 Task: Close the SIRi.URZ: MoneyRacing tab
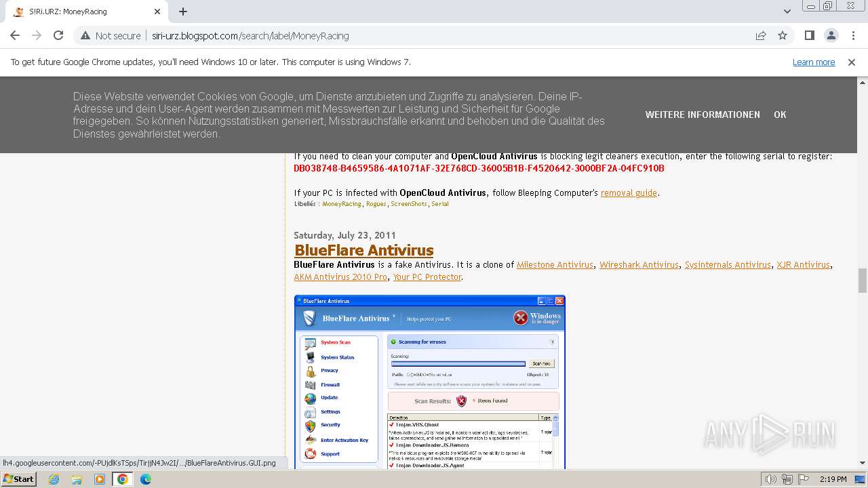click(x=157, y=12)
